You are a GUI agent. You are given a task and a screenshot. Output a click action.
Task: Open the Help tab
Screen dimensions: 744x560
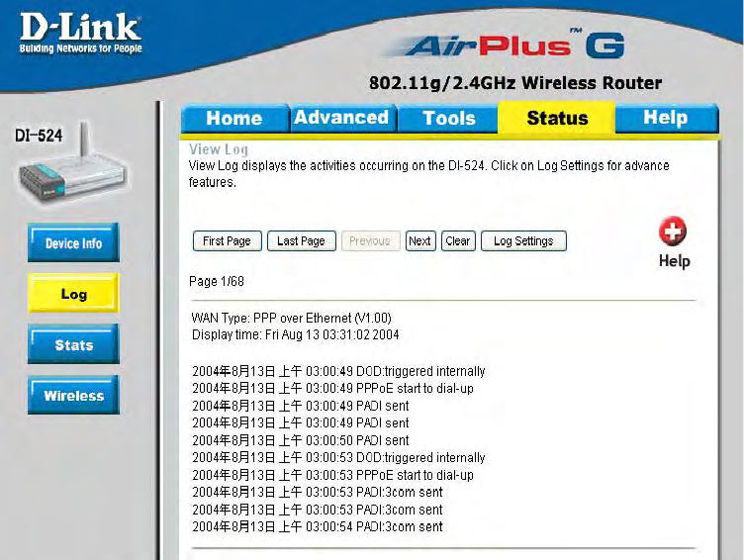[666, 117]
